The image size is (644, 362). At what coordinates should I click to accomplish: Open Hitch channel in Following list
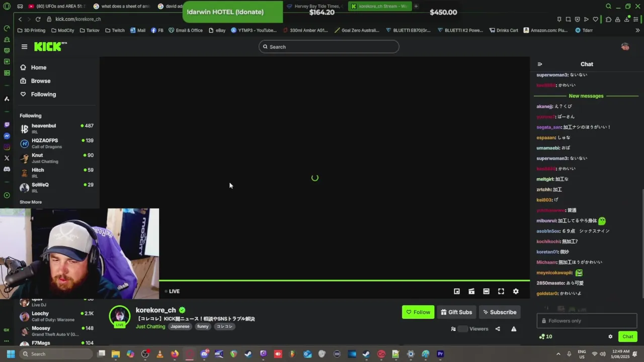(56, 172)
